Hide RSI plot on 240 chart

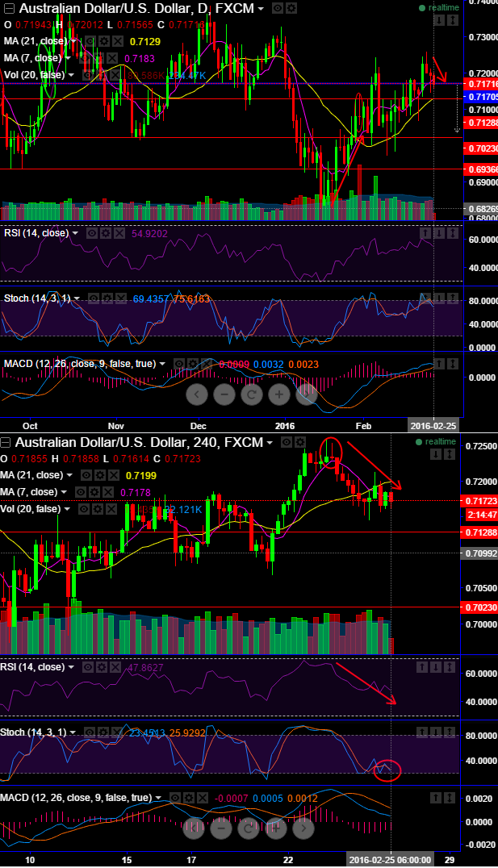coord(88,667)
